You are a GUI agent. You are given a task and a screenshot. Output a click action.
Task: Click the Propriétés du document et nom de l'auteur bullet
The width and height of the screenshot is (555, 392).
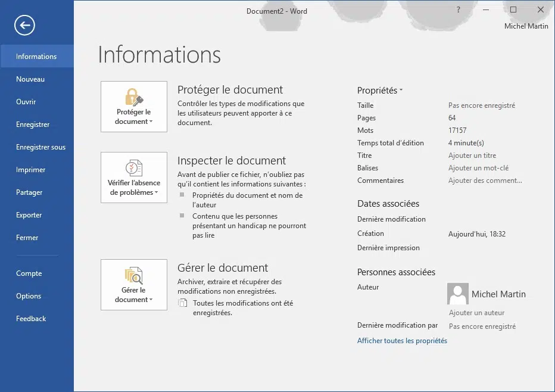247,200
